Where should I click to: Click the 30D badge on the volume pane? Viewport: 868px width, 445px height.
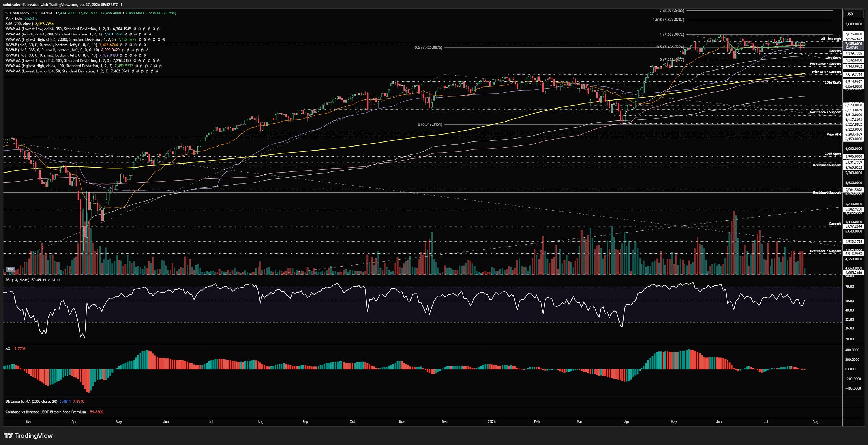(x=11, y=269)
